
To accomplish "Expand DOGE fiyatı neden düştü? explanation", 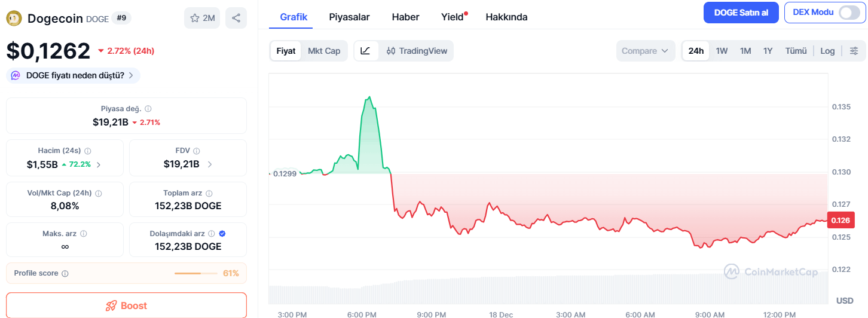I will tap(74, 75).
